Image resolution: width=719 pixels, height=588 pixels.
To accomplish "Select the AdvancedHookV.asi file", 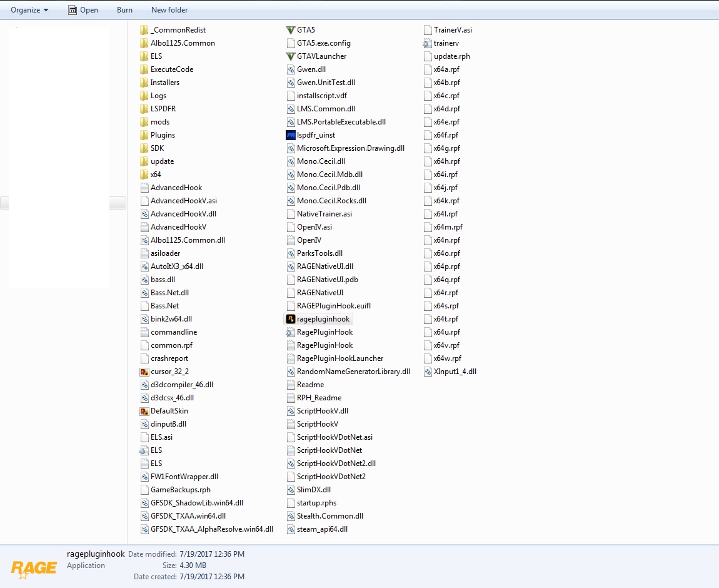I will point(178,201).
